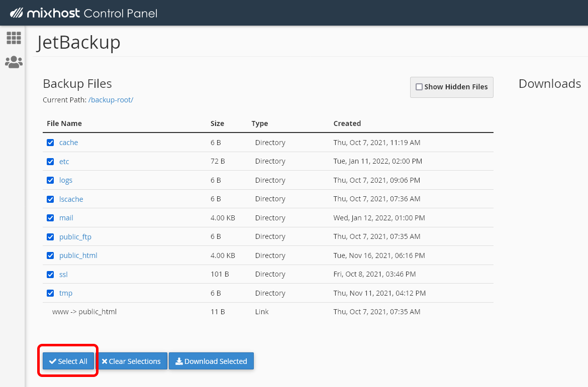Click the mixhost Control Panel logo
588x387 pixels.
click(83, 13)
